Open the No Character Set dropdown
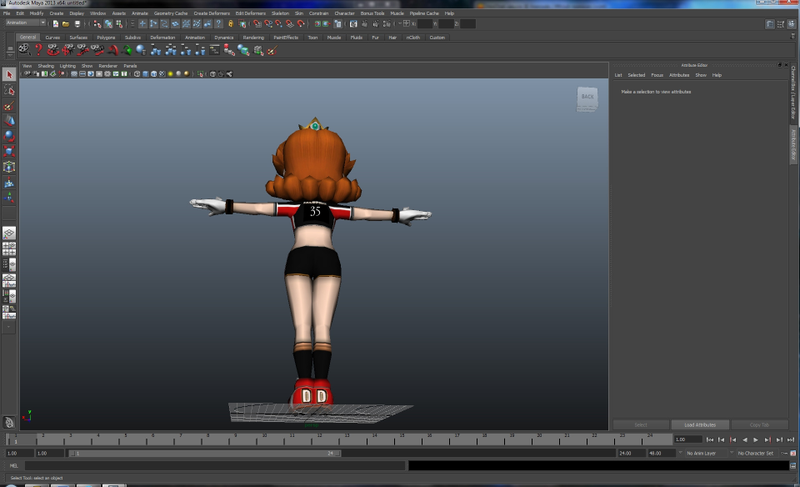 pyautogui.click(x=759, y=453)
